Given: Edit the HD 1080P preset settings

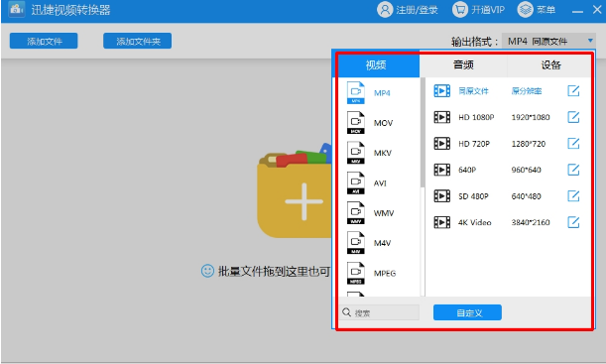Looking at the screenshot, I should pos(573,117).
